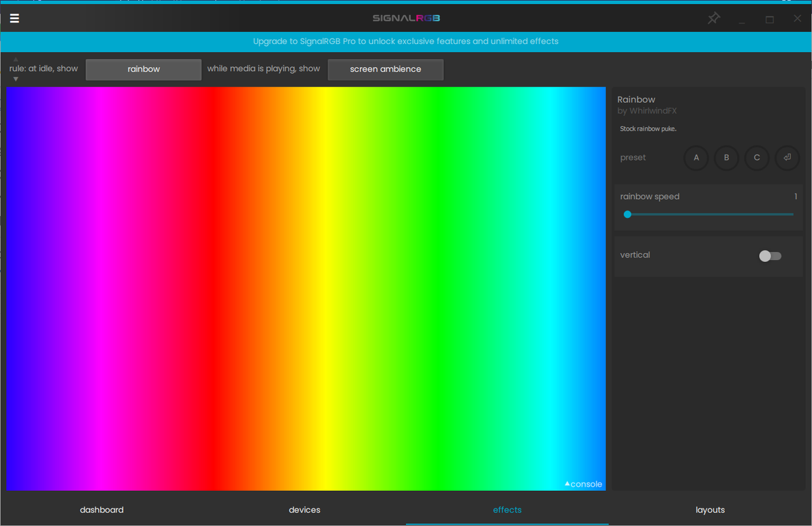
Task: Select preset A for the Rainbow effect
Action: [696, 158]
